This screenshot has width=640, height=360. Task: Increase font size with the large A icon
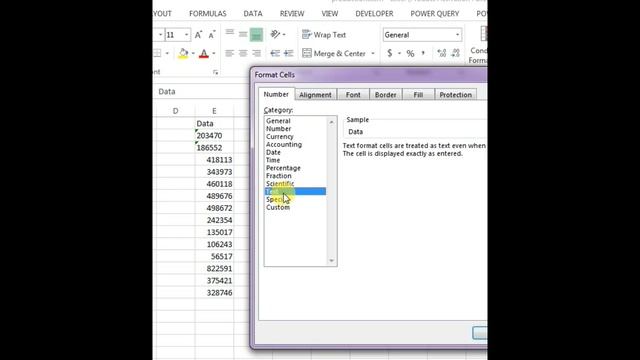click(198, 35)
